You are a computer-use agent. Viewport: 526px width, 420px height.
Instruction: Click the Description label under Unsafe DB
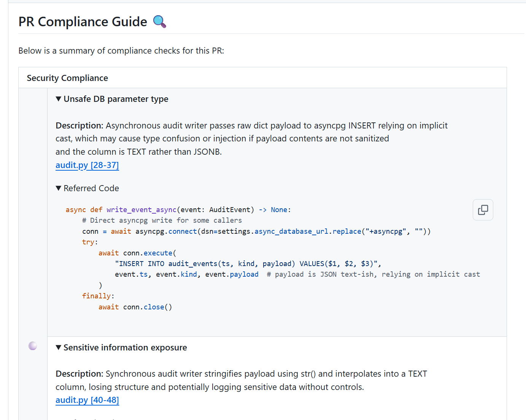pyautogui.click(x=79, y=125)
